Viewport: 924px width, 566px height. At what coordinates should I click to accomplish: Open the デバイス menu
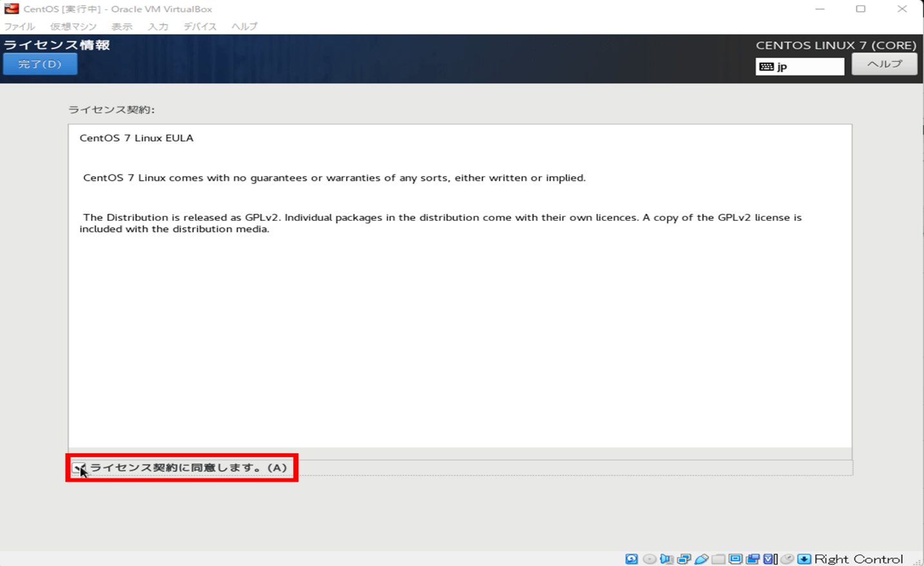pos(200,26)
